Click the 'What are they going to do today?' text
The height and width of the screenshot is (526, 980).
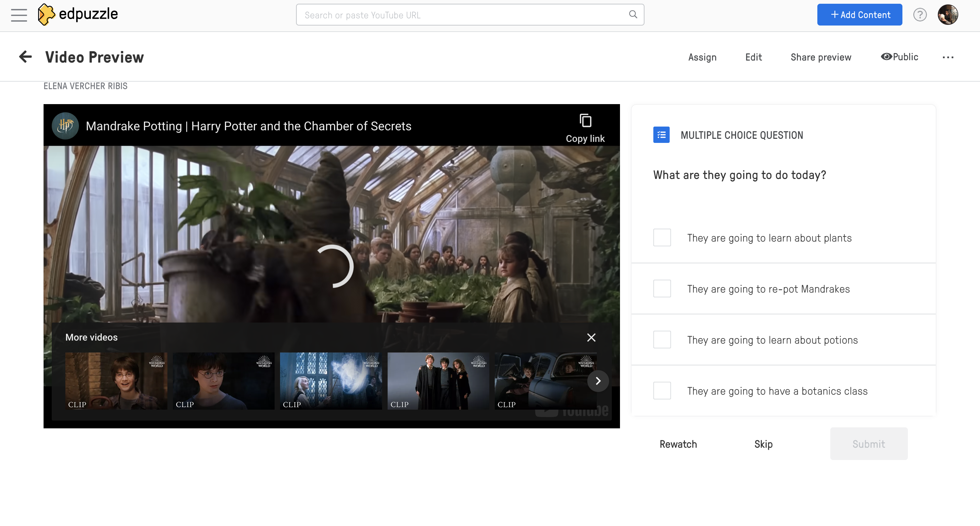click(739, 175)
